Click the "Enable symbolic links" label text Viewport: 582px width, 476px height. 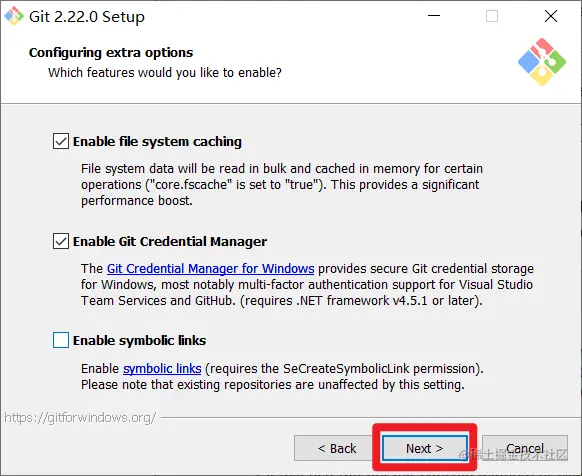140,340
